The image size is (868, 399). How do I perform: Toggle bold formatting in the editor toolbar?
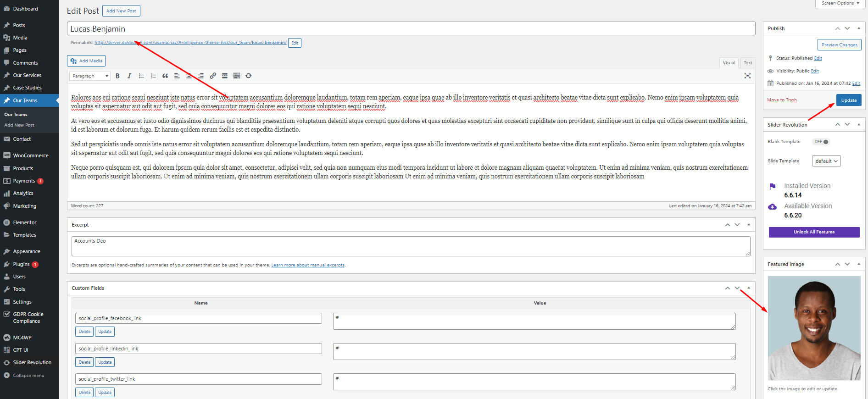[117, 76]
